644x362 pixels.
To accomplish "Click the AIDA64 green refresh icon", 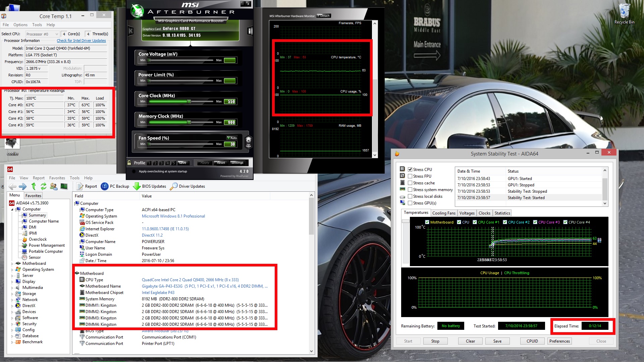I will click(44, 186).
